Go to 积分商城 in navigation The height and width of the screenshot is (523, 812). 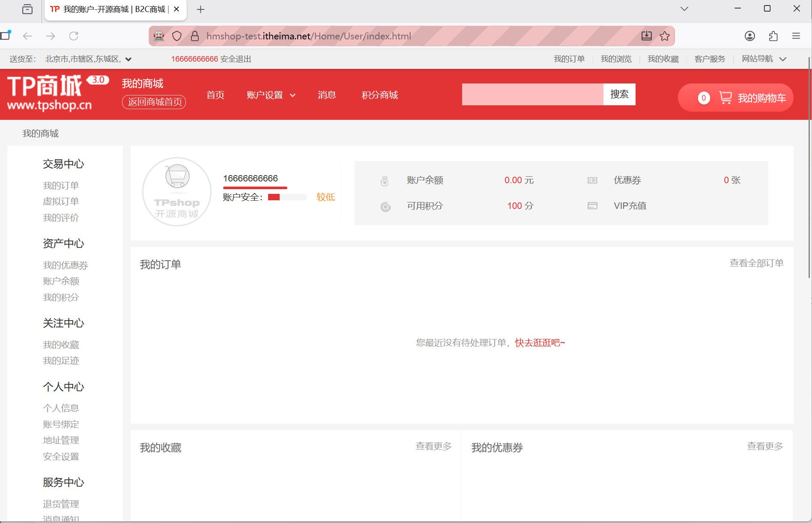pos(379,95)
